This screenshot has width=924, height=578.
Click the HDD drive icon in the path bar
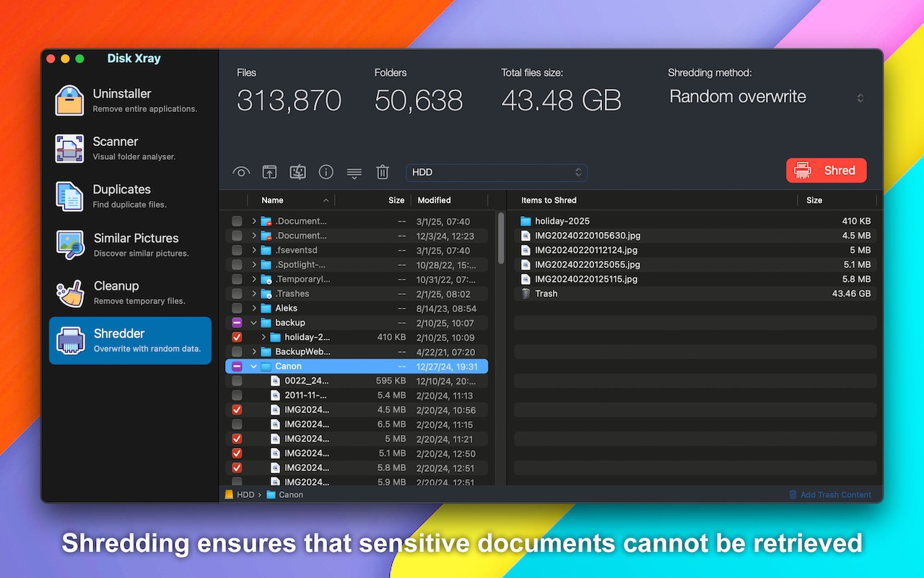click(x=230, y=495)
